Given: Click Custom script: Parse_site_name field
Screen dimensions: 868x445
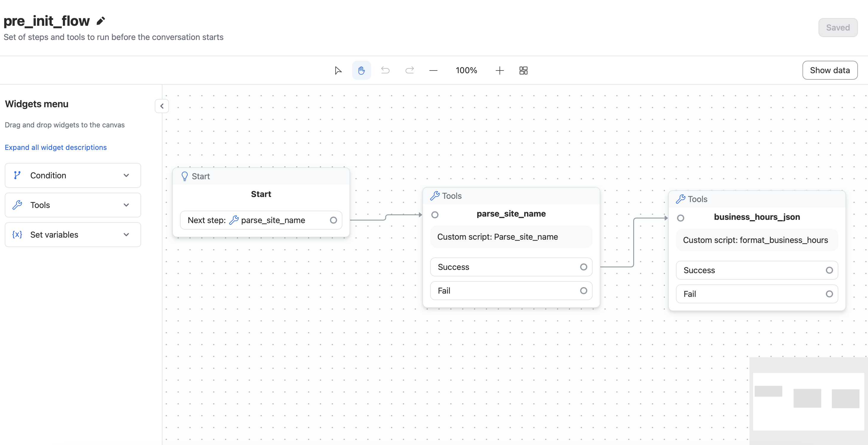Looking at the screenshot, I should tap(511, 237).
